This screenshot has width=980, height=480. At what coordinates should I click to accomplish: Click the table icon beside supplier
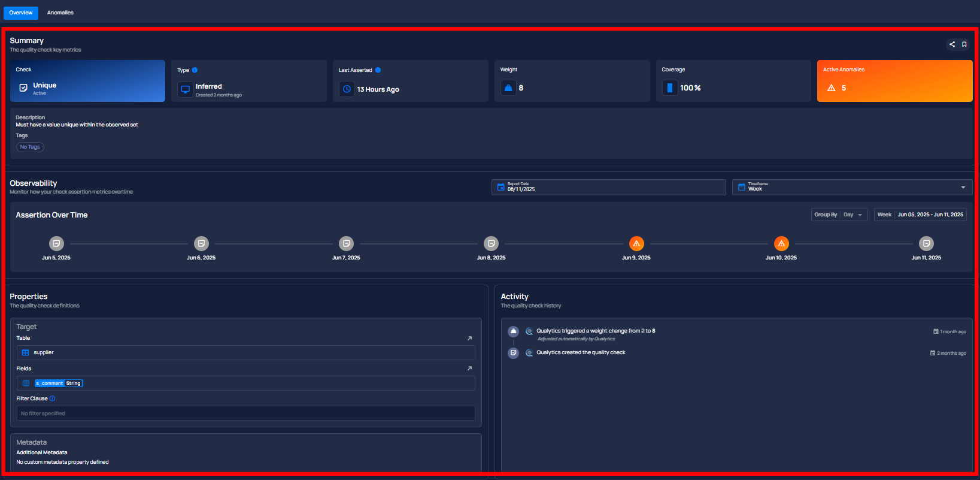(x=25, y=353)
